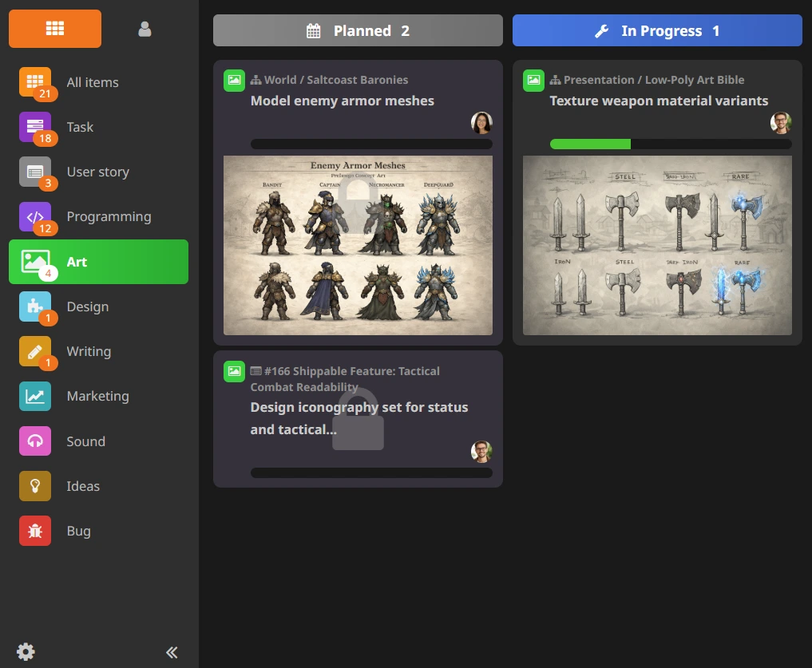This screenshot has width=812, height=668.
Task: Collapse the sidebar with double chevron
Action: pos(172,652)
